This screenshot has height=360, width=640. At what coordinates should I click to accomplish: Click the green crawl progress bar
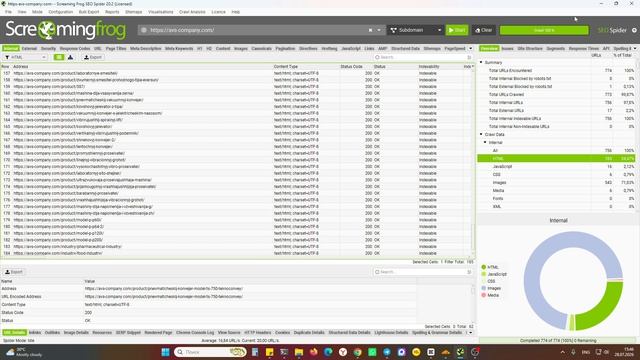coord(544,30)
